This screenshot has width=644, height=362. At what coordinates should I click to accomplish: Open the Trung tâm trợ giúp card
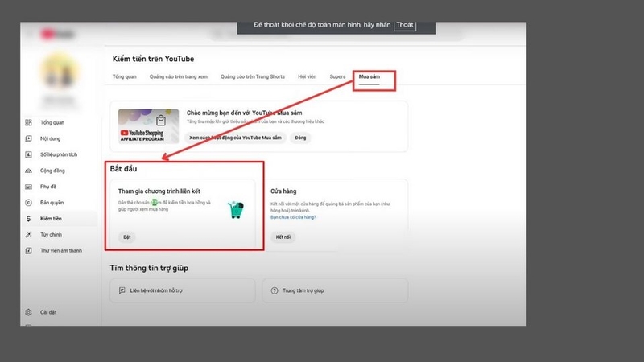335,290
